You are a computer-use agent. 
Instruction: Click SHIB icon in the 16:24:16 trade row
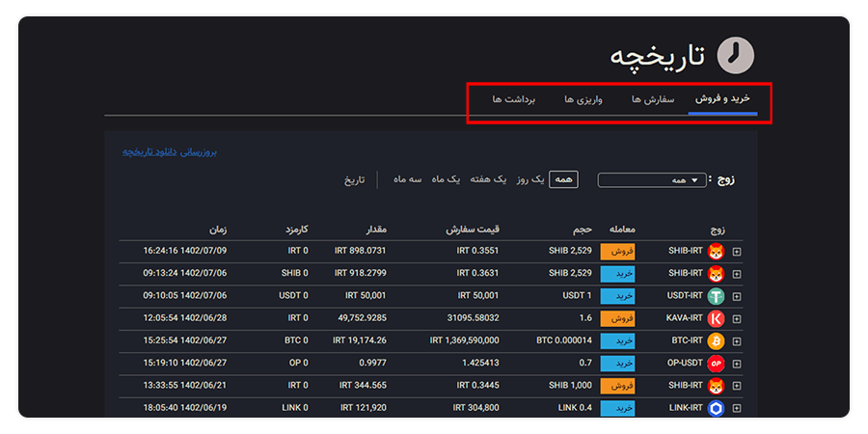click(x=716, y=252)
